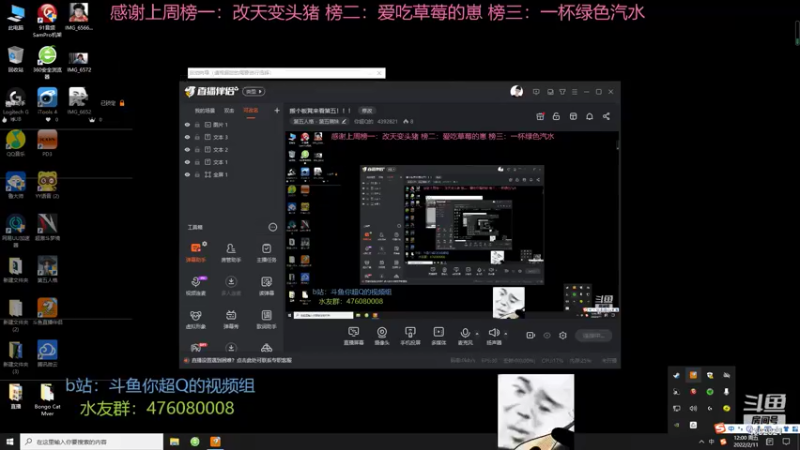Hide the 文本 3 layer
800x450 pixels.
click(x=187, y=137)
